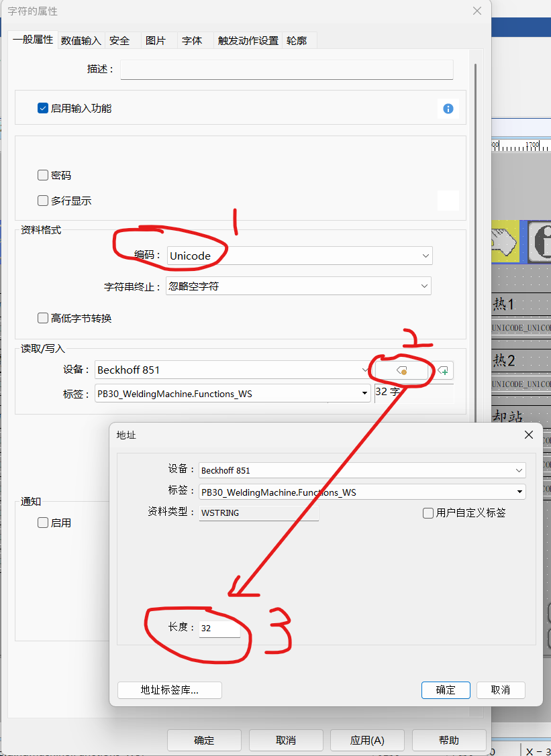This screenshot has height=756, width=551.
Task: Open the address settings tag icon button
Action: [x=401, y=370]
